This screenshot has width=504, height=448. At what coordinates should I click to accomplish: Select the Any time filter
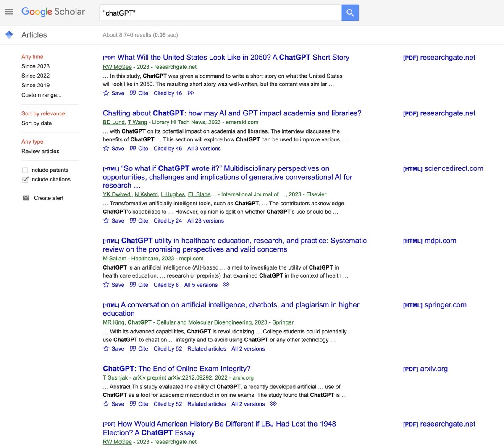[x=32, y=57]
